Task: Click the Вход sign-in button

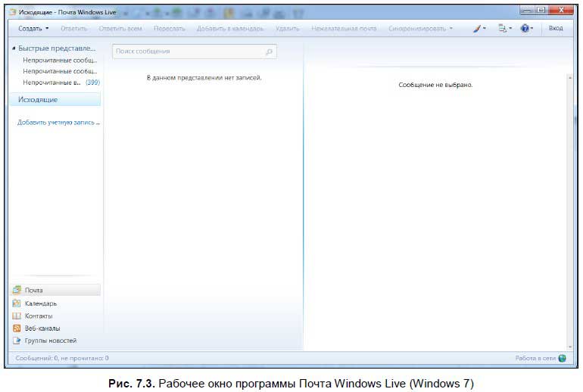Action: 556,28
